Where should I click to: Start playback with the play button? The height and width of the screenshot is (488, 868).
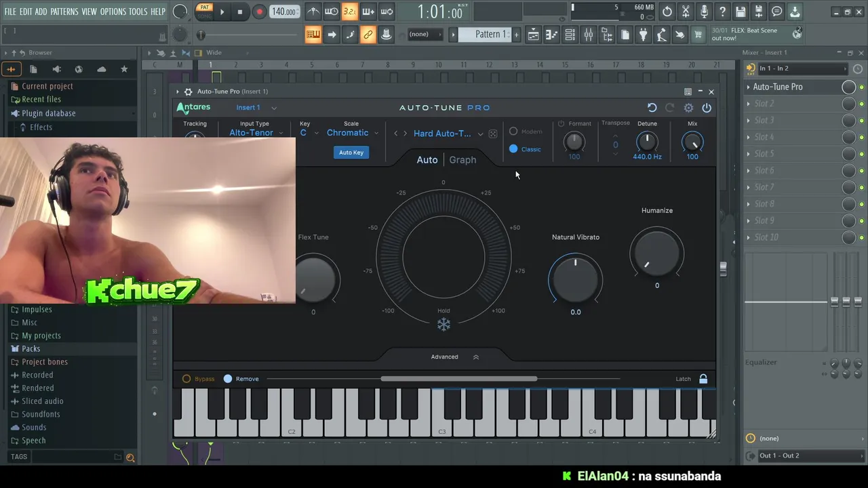pyautogui.click(x=222, y=12)
